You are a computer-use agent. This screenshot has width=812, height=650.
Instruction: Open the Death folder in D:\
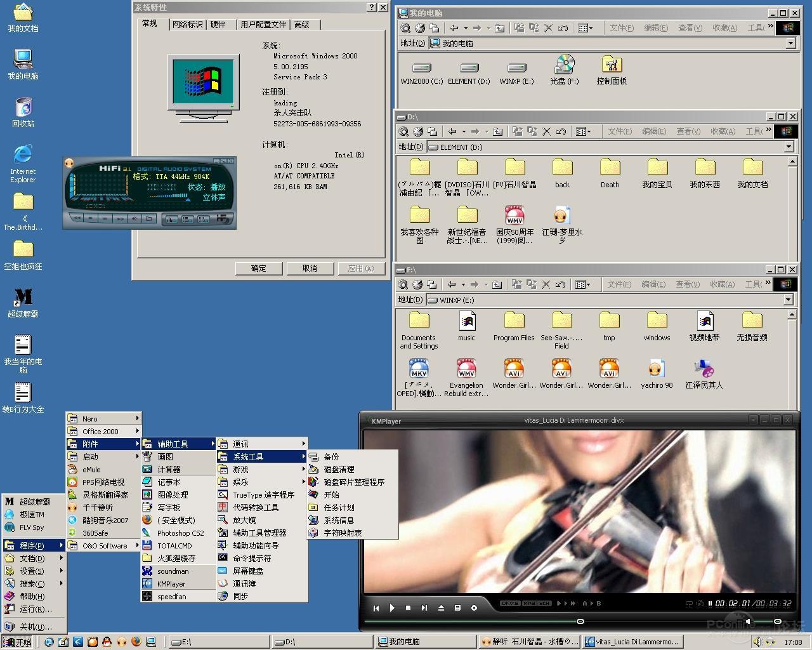(610, 173)
